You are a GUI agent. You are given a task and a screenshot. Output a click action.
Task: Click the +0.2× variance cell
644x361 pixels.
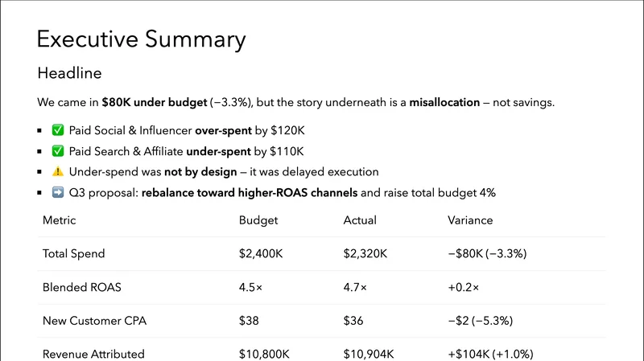(464, 288)
